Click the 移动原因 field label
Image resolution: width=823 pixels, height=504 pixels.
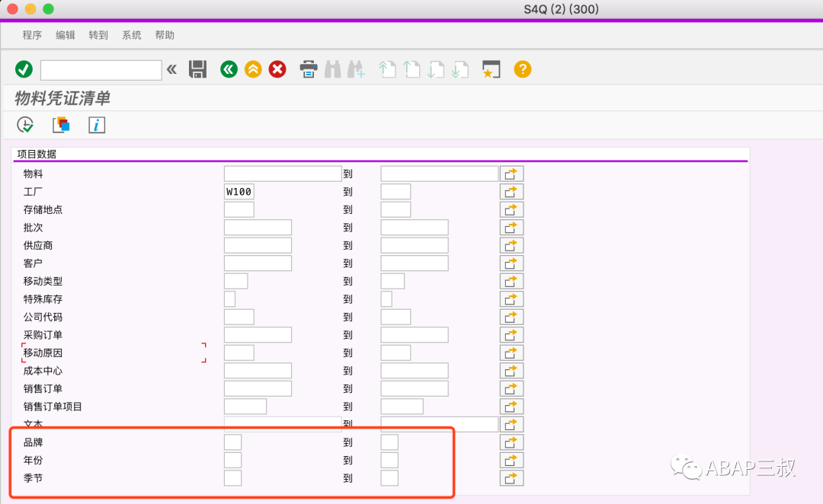43,353
